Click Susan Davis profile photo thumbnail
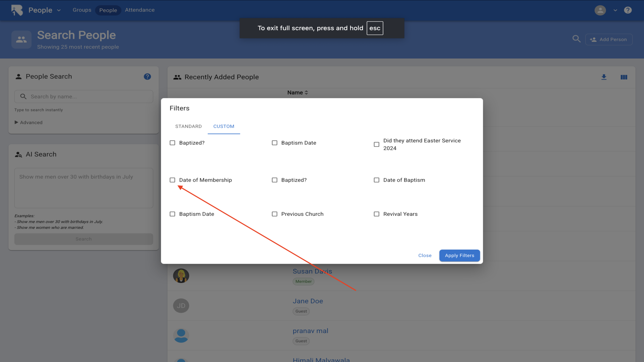This screenshot has width=644, height=362. coord(181,276)
